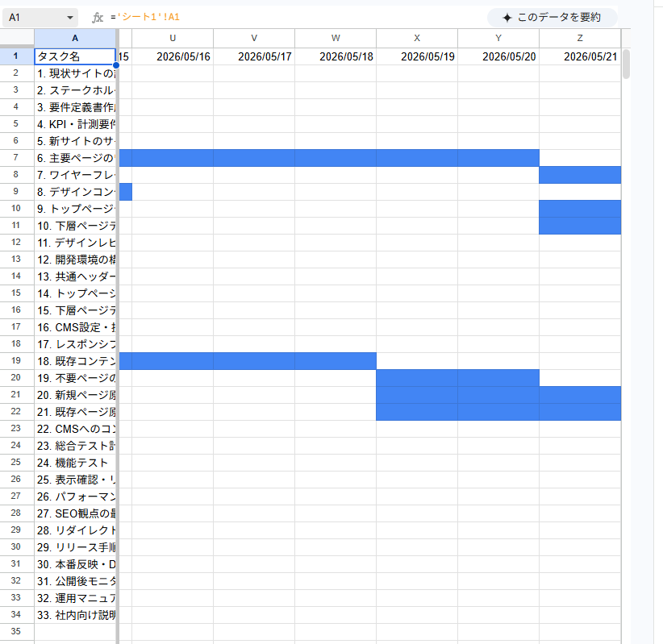Click task cell 2. ステークホル
Image resolution: width=663 pixels, height=644 pixels.
pos(75,90)
